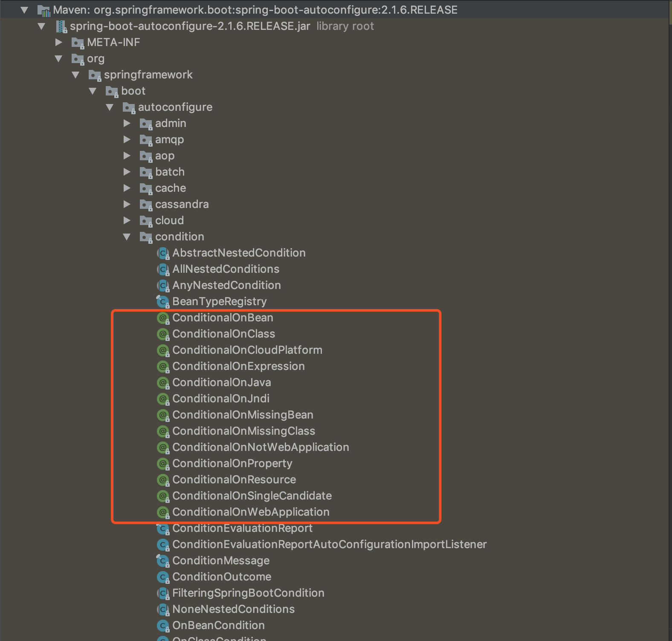Click the springframework package folder icon
This screenshot has height=641, width=672.
pyautogui.click(x=95, y=75)
